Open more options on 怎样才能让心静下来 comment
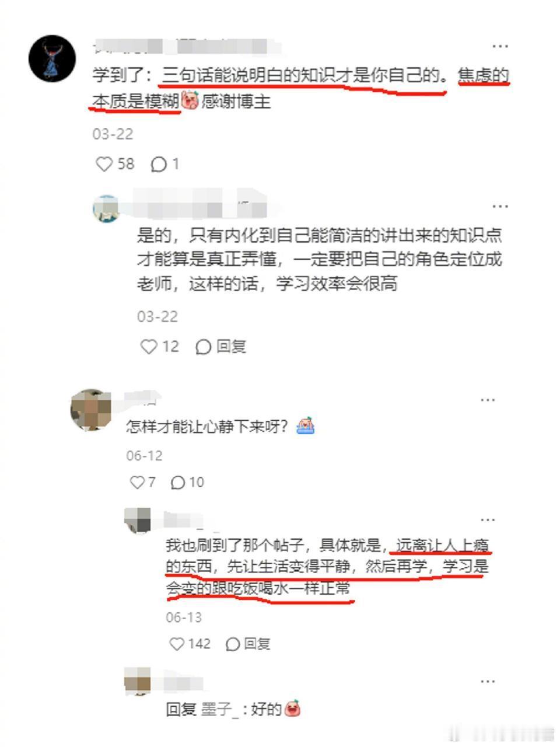560x747 pixels. [488, 400]
